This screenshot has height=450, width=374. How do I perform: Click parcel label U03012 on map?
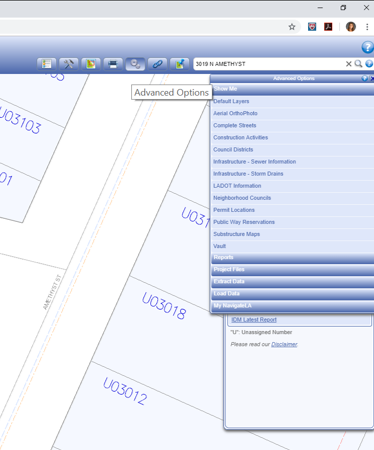click(125, 391)
